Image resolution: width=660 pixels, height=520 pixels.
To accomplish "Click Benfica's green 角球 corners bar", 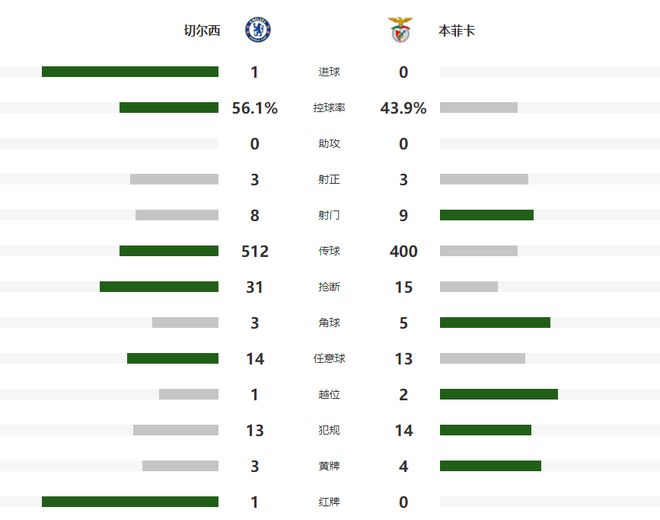I will point(495,322).
